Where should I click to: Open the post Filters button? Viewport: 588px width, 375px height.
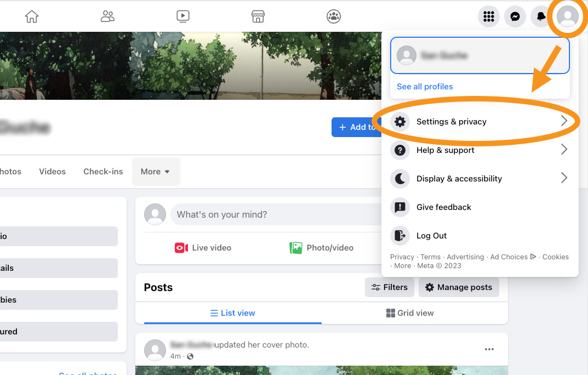(390, 287)
